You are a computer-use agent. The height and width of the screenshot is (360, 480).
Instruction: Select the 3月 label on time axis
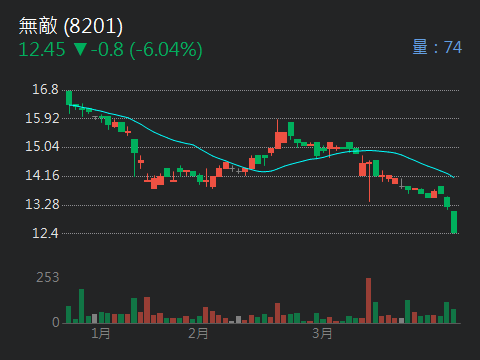322,333
